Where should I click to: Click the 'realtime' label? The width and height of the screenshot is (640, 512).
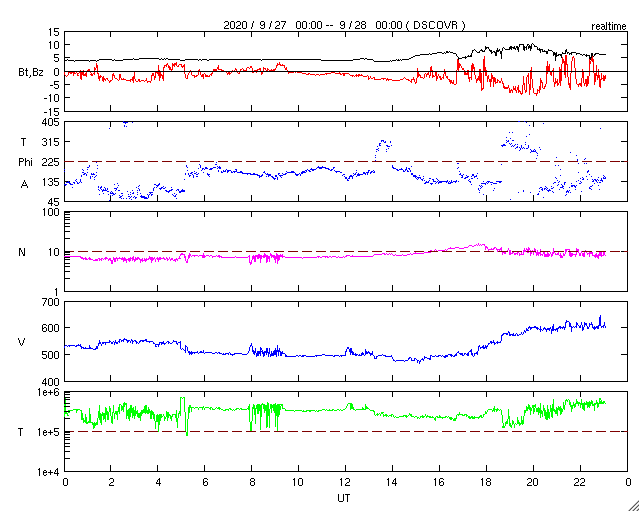(609, 27)
